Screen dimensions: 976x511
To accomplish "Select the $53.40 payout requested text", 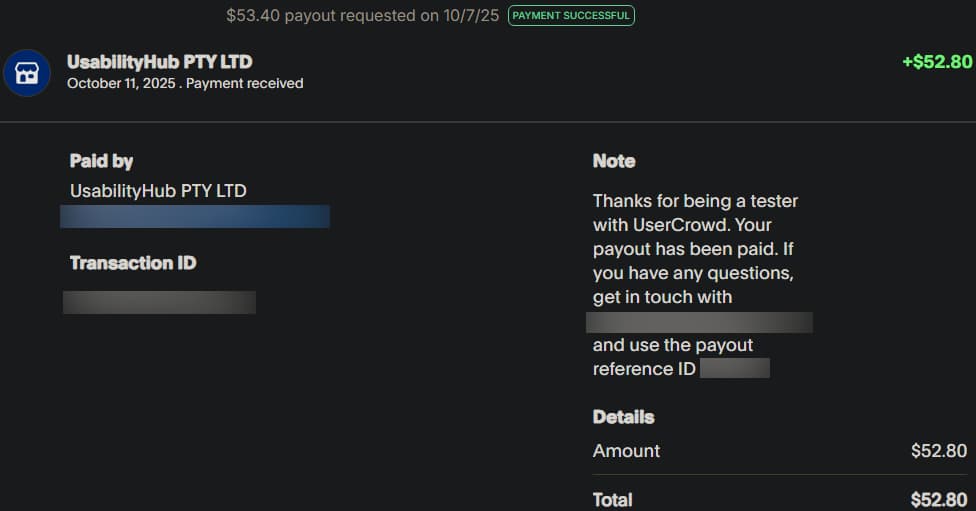I will (362, 15).
